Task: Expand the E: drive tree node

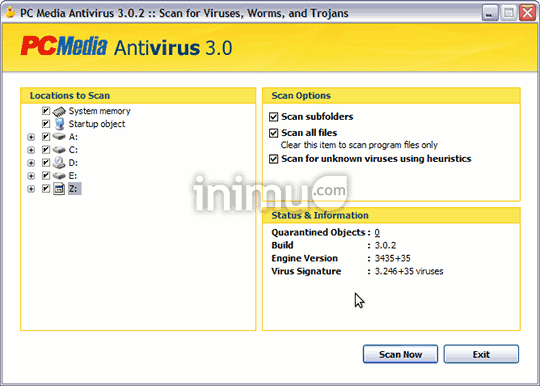Action: [x=31, y=176]
